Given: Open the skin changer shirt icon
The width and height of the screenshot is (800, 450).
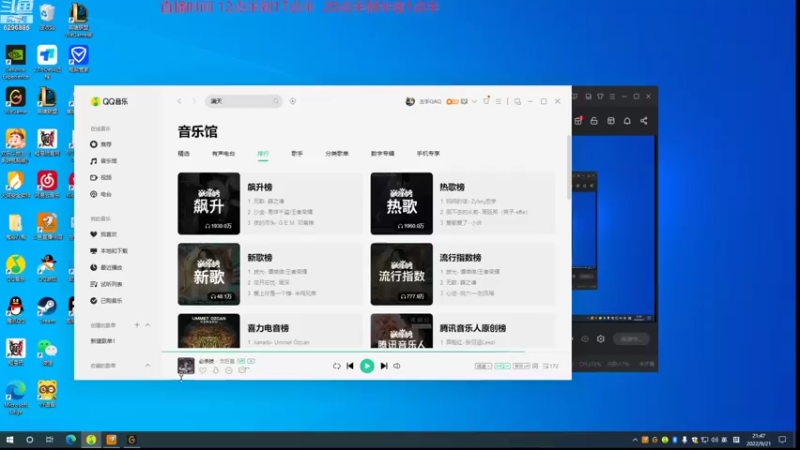Looking at the screenshot, I should tap(486, 101).
